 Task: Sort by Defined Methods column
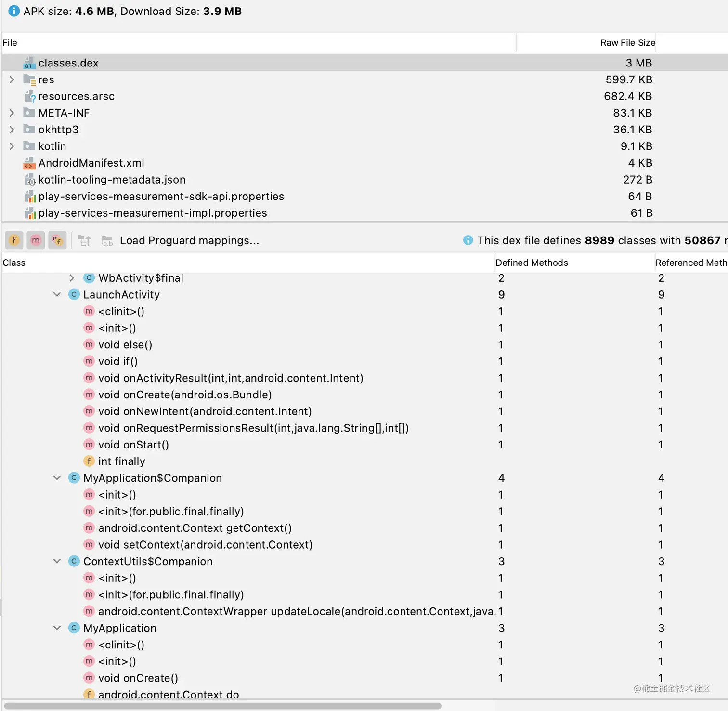(x=574, y=263)
